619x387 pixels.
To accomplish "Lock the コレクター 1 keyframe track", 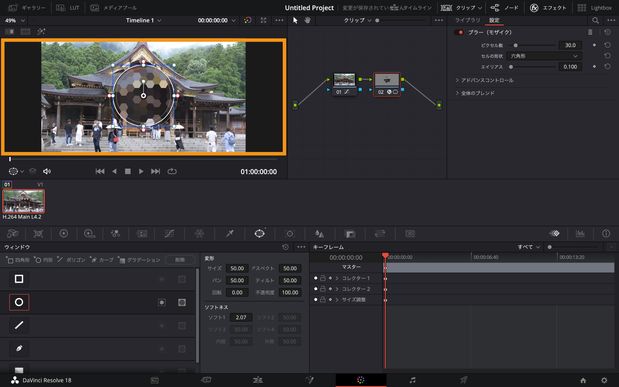I will (323, 278).
